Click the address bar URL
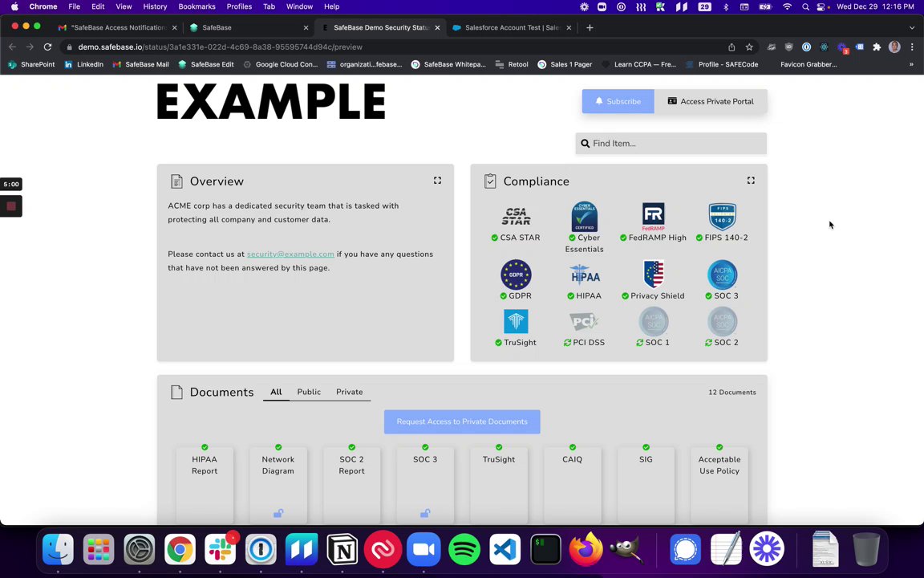This screenshot has height=578, width=924. click(220, 47)
